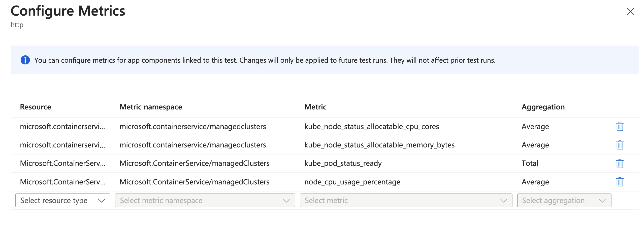644x236 pixels.
Task: Close the Configure Metrics panel
Action: 630,11
